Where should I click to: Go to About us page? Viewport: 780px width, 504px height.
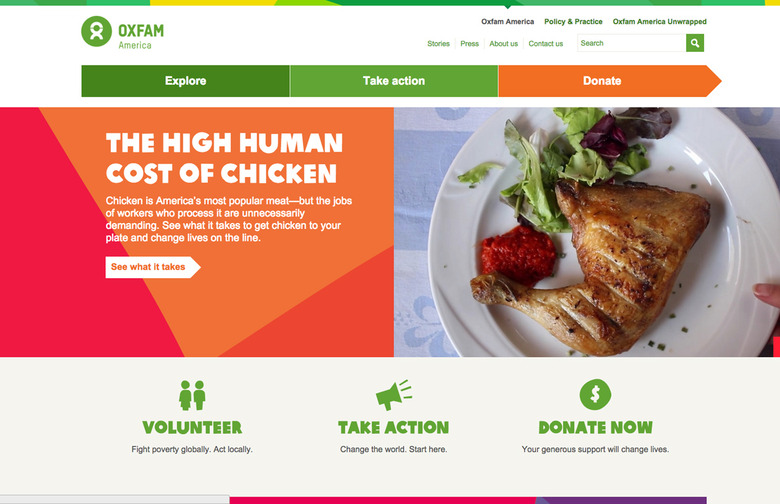click(503, 44)
